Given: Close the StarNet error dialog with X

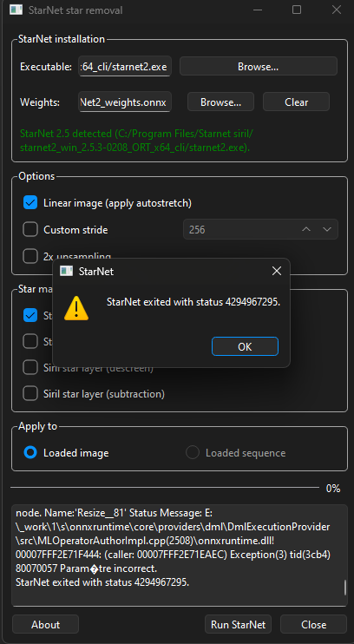Looking at the screenshot, I should [x=277, y=271].
